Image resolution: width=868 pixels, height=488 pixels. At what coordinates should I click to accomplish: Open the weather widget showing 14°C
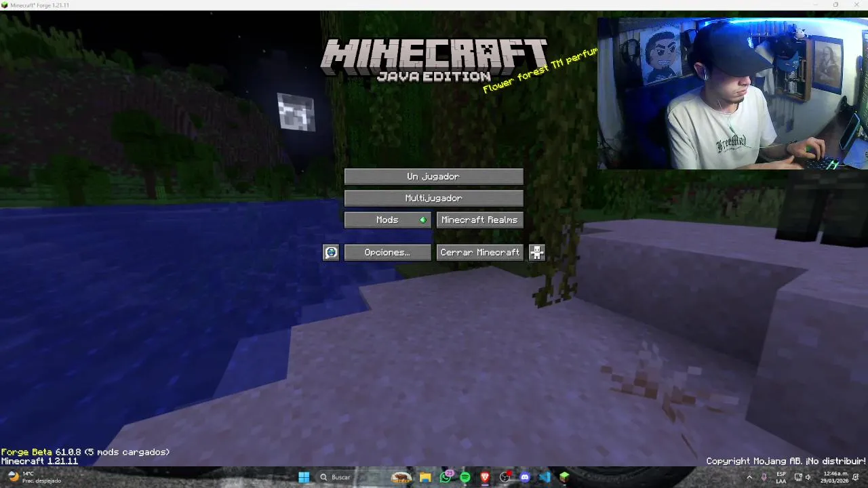coord(34,477)
